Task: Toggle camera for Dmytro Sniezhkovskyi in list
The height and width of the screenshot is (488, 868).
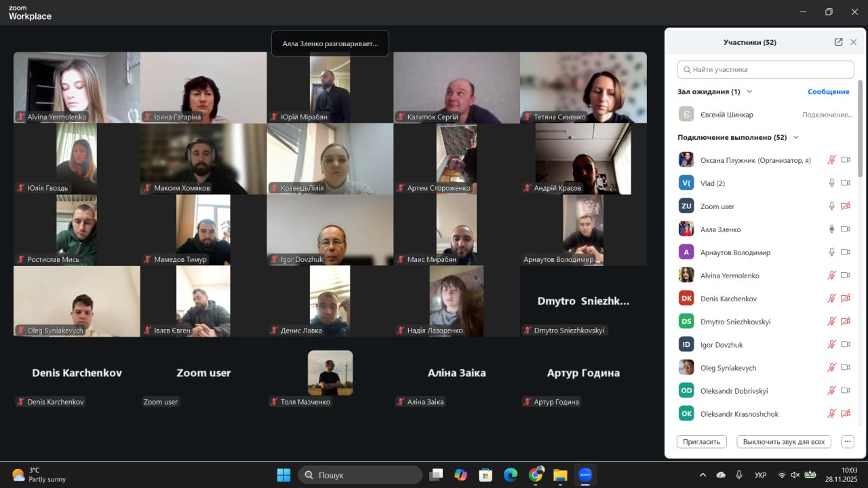Action: tap(845, 322)
